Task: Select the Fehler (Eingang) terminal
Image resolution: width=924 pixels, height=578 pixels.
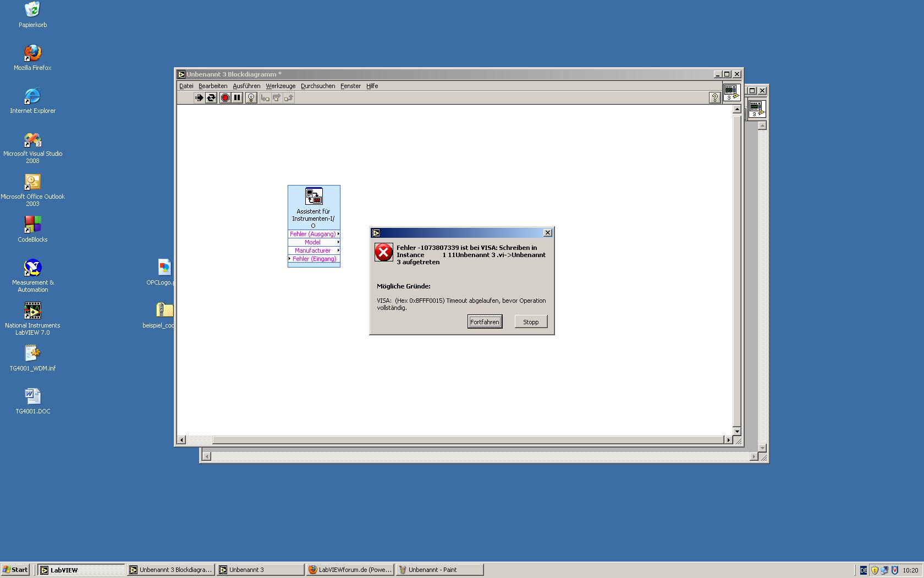Action: (x=314, y=259)
